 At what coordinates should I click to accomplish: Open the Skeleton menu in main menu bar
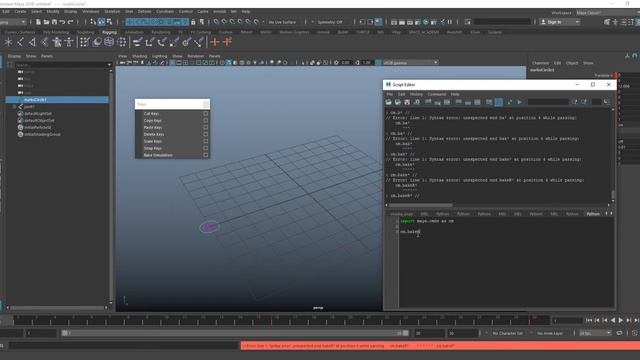pos(112,11)
